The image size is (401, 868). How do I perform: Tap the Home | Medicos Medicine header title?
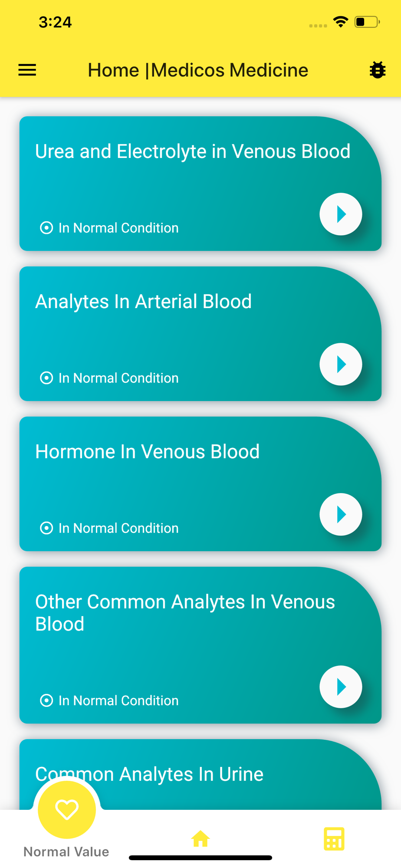(198, 70)
